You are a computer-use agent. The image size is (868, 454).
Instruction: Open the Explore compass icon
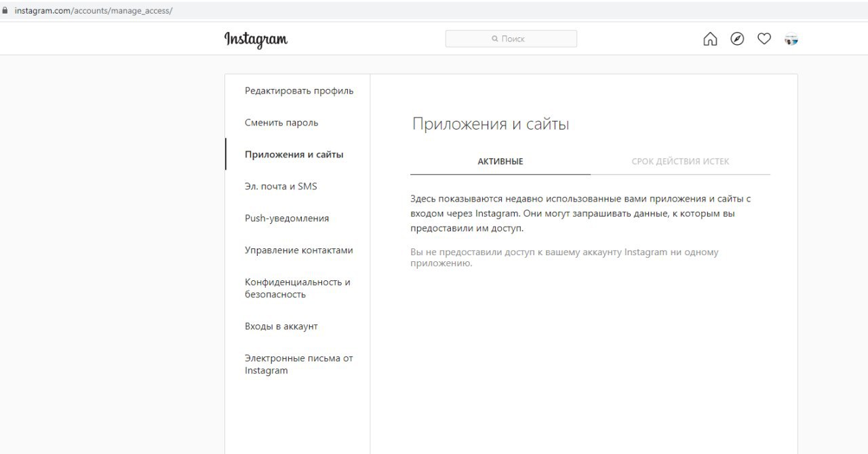737,39
